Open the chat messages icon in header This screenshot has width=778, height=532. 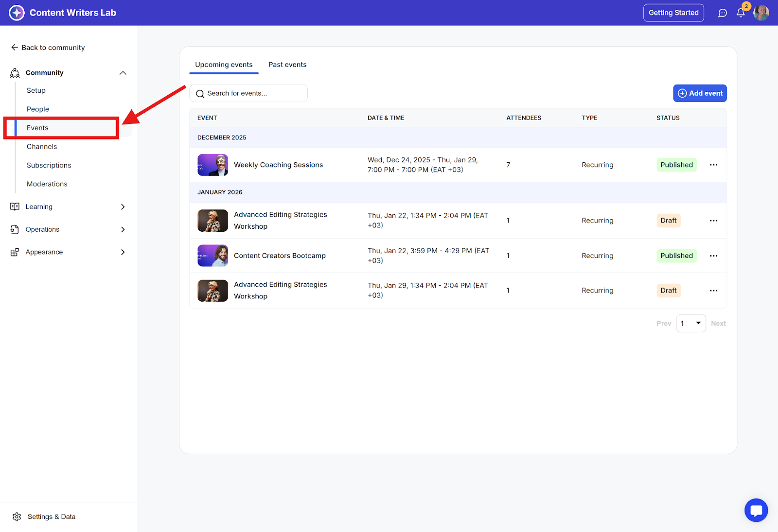[723, 13]
